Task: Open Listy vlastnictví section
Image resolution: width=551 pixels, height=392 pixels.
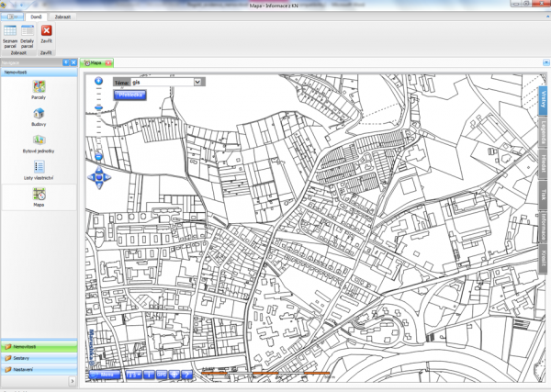Action: pyautogui.click(x=39, y=169)
